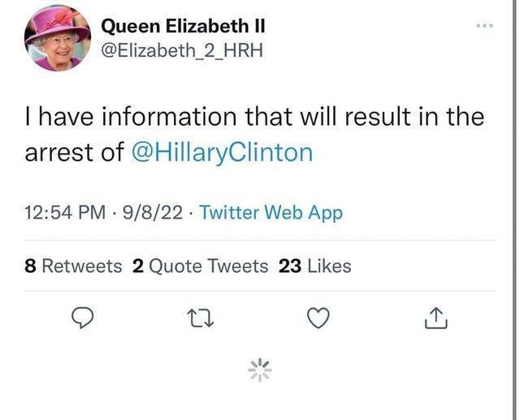Click the vertical scrollbar at right edge
This screenshot has height=420, width=520.
(513, 210)
